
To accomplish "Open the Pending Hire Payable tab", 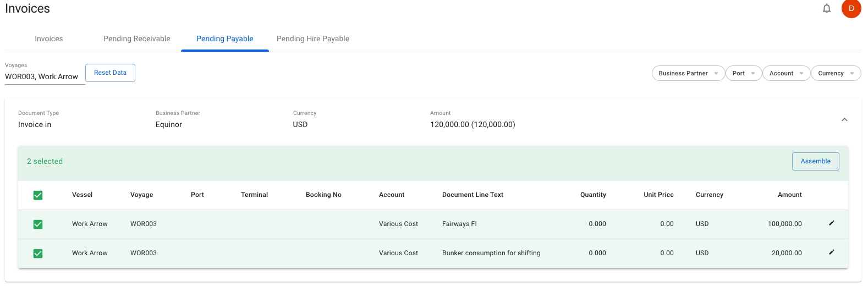I will pos(313,39).
